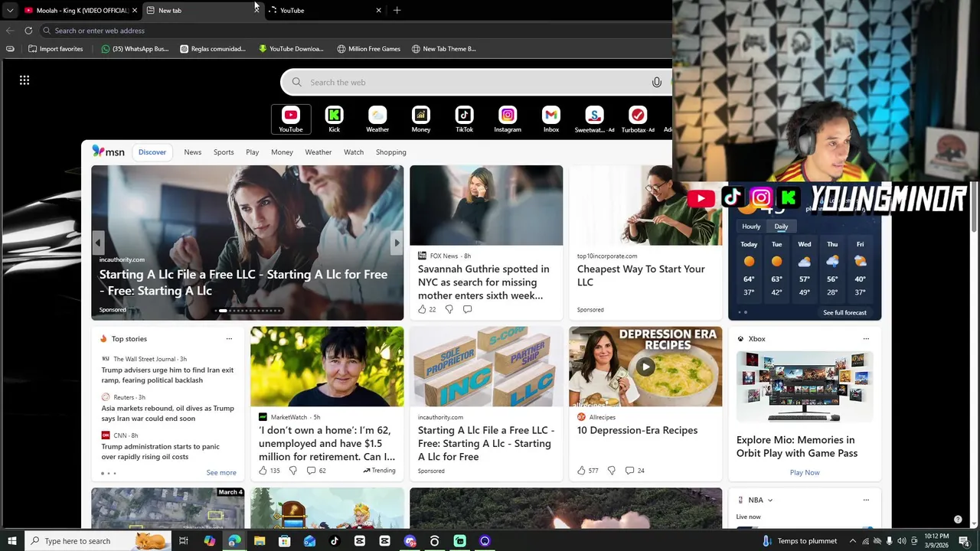This screenshot has width=980, height=551.
Task: Click the Windows taskbar search box
Action: pyautogui.click(x=97, y=541)
